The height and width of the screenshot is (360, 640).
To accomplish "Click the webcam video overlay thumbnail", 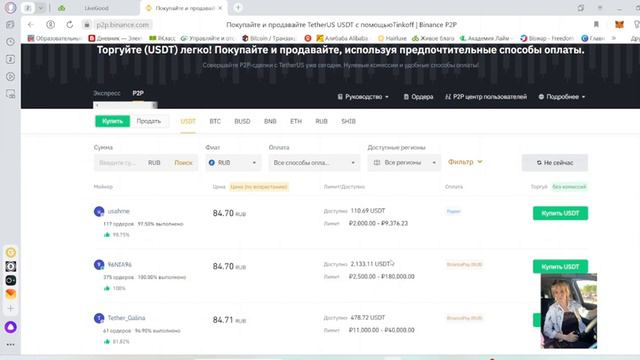I will (569, 311).
